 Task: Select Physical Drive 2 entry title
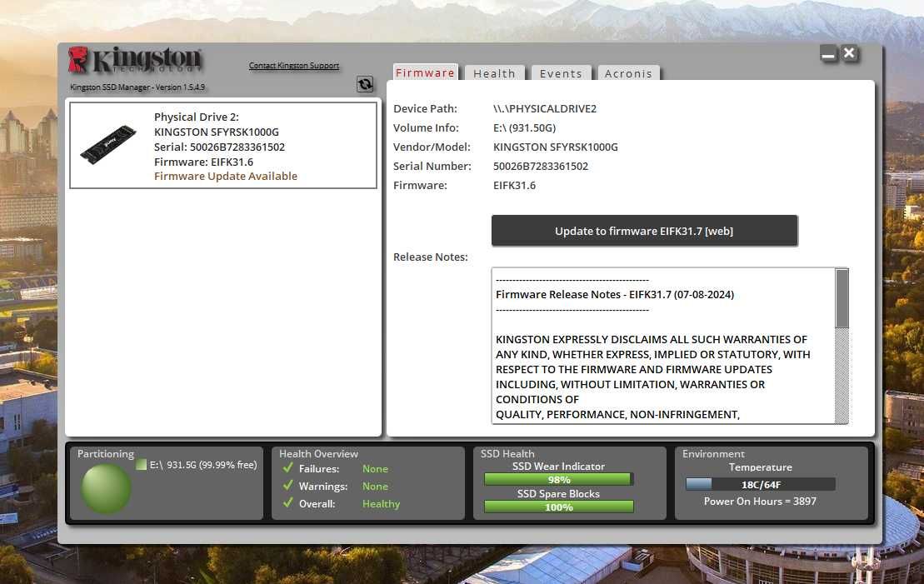tap(197, 117)
